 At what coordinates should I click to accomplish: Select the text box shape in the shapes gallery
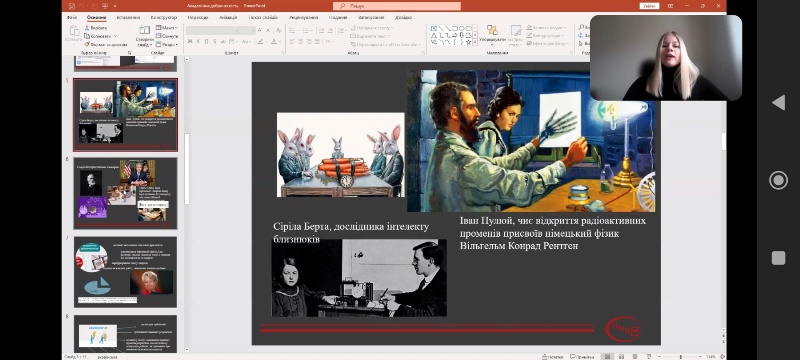pos(434,29)
